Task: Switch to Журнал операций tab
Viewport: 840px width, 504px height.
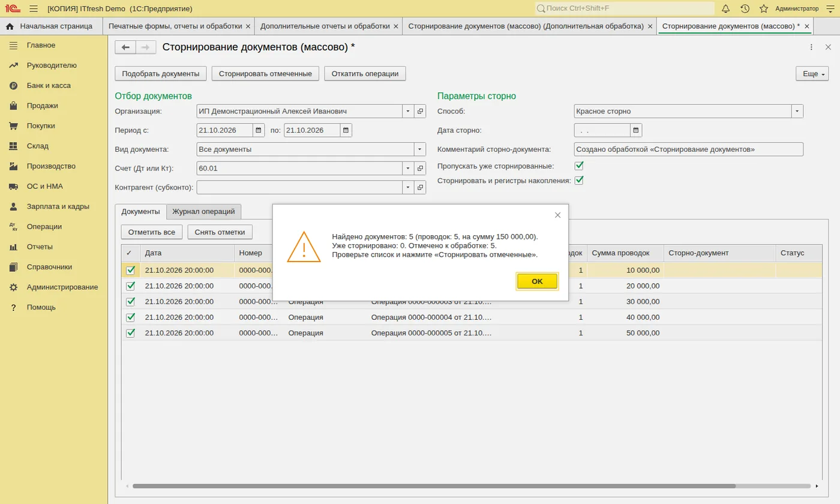Action: [x=203, y=212]
